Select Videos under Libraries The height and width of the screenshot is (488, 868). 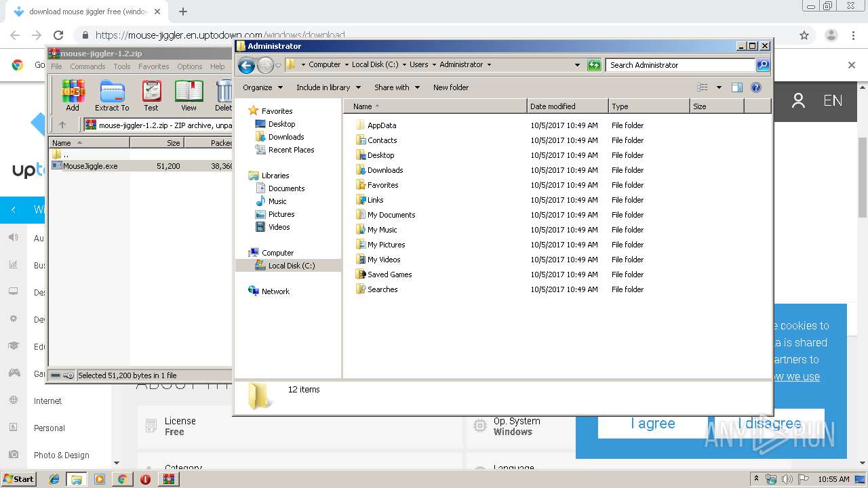click(279, 227)
